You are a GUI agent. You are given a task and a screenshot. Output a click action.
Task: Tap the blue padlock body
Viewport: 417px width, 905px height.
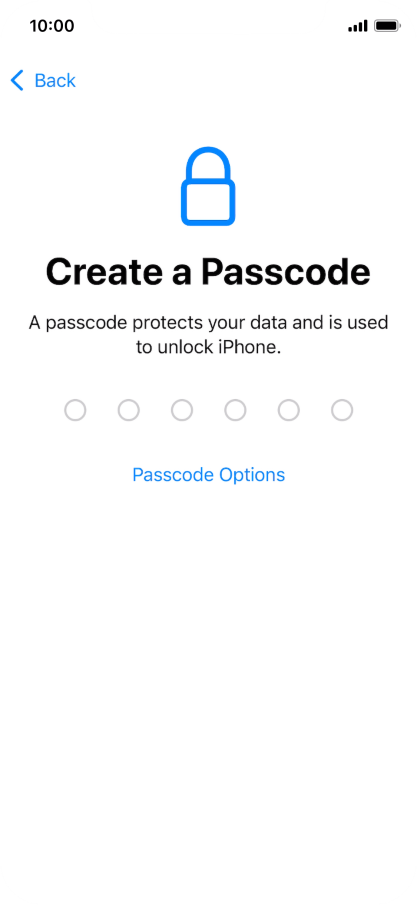(x=208, y=203)
